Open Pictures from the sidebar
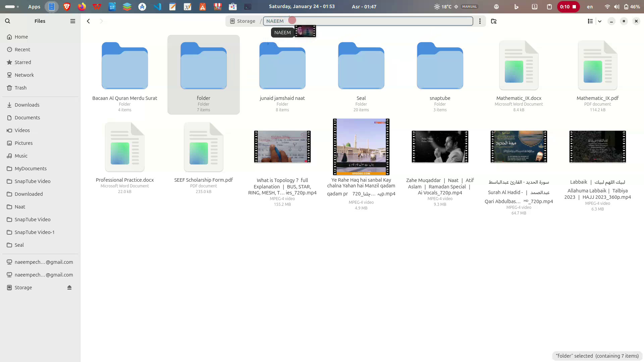Screen dimensions: 644x362 24,143
